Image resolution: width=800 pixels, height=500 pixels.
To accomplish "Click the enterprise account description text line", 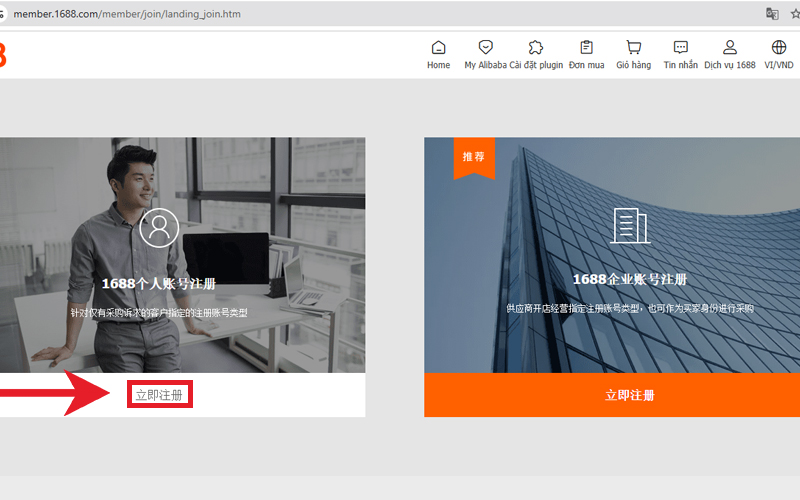I will [x=630, y=308].
